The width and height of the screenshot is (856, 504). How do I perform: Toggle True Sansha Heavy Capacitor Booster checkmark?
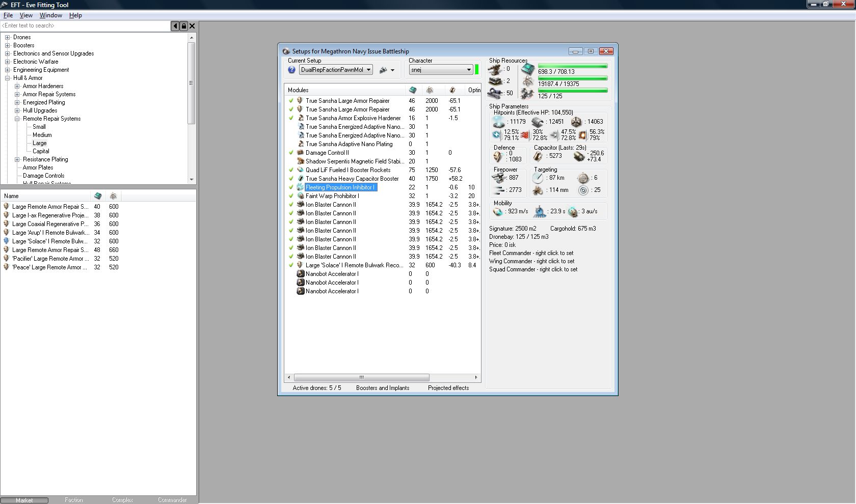291,179
